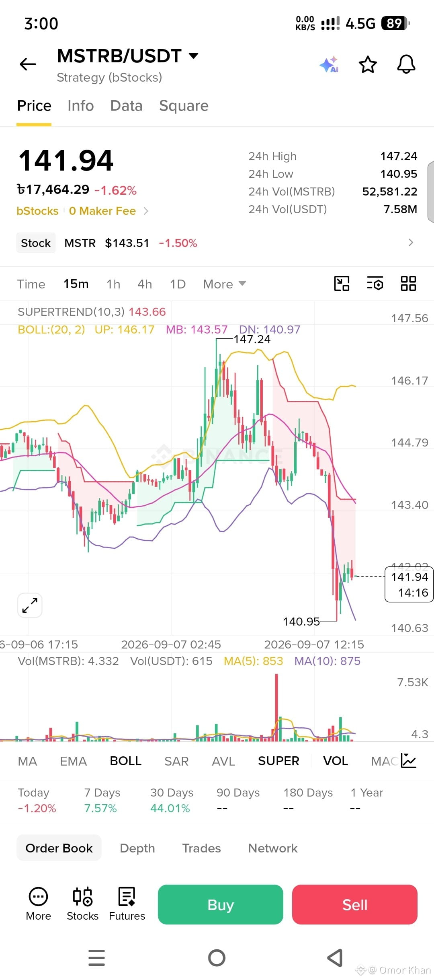Tap the back arrow icon
This screenshot has width=434, height=980.
(28, 64)
